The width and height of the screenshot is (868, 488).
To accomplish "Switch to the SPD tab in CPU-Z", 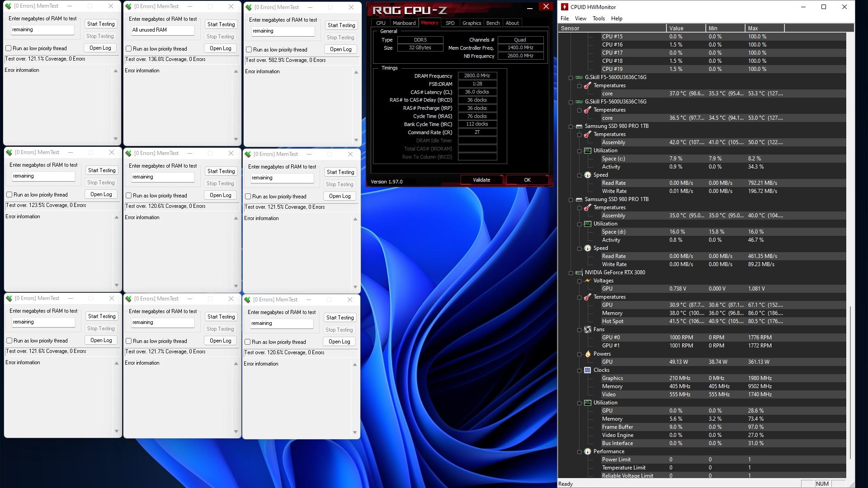I will (x=450, y=23).
